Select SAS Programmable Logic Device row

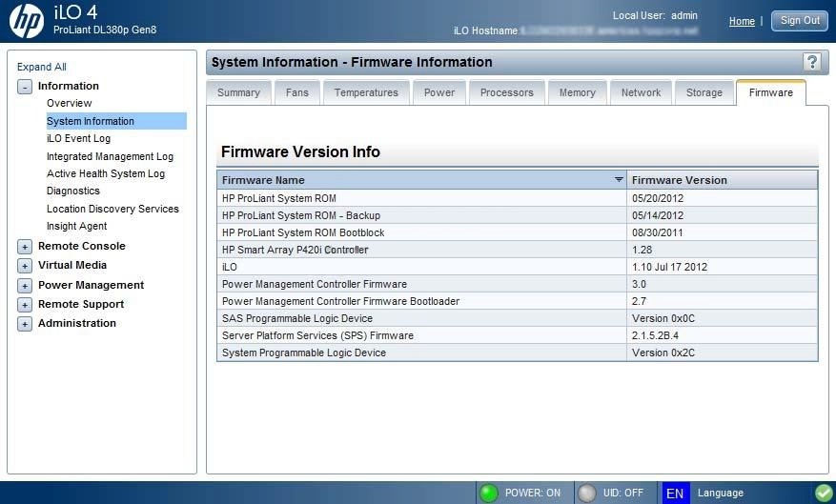pos(518,318)
